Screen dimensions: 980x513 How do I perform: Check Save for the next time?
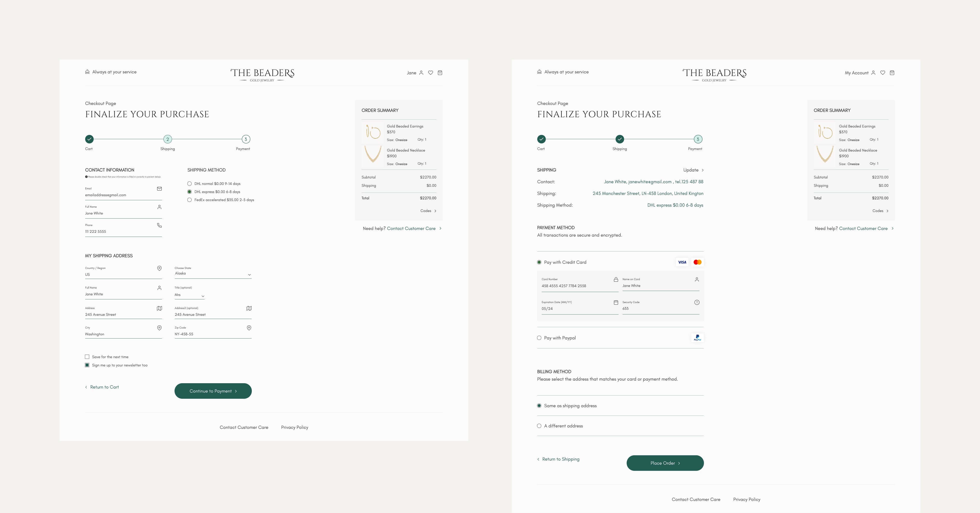tap(87, 357)
